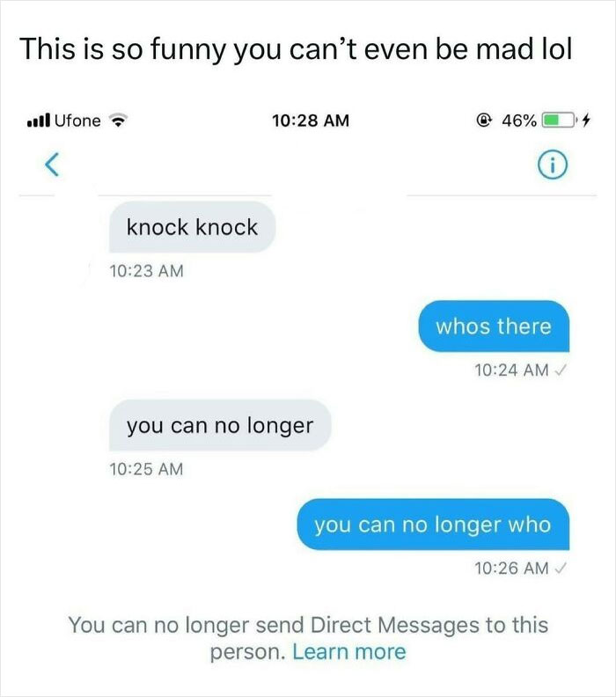The height and width of the screenshot is (697, 616).
Task: Tap the cellular signal bars icon
Action: [x=38, y=121]
